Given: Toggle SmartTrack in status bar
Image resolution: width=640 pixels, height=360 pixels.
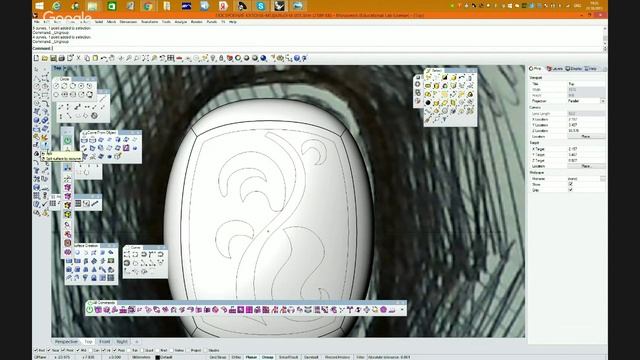Looking at the screenshot, I should 288,357.
